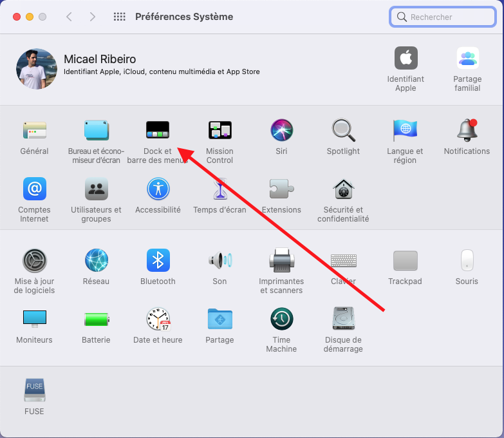Screen dimensions: 504x438
Task: Open Disque de démarrage pane
Action: coord(343,318)
